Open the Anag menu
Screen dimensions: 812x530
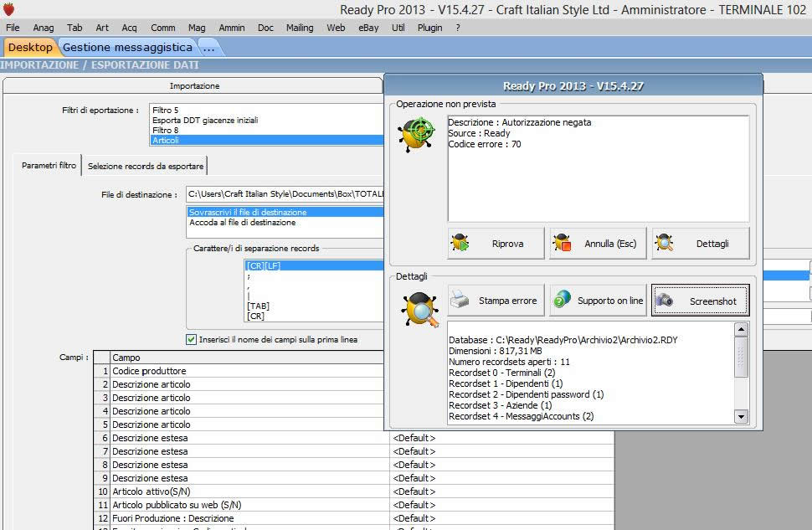coord(44,28)
